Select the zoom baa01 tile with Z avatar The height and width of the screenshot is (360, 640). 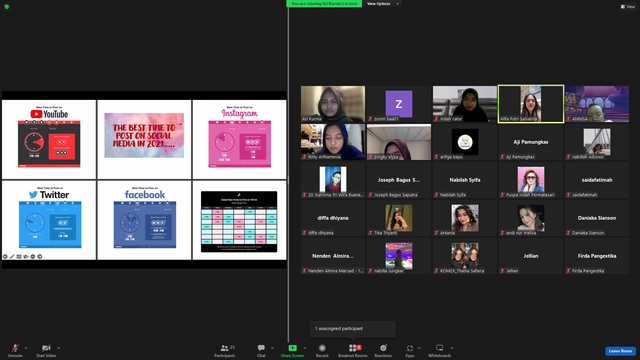coord(399,104)
